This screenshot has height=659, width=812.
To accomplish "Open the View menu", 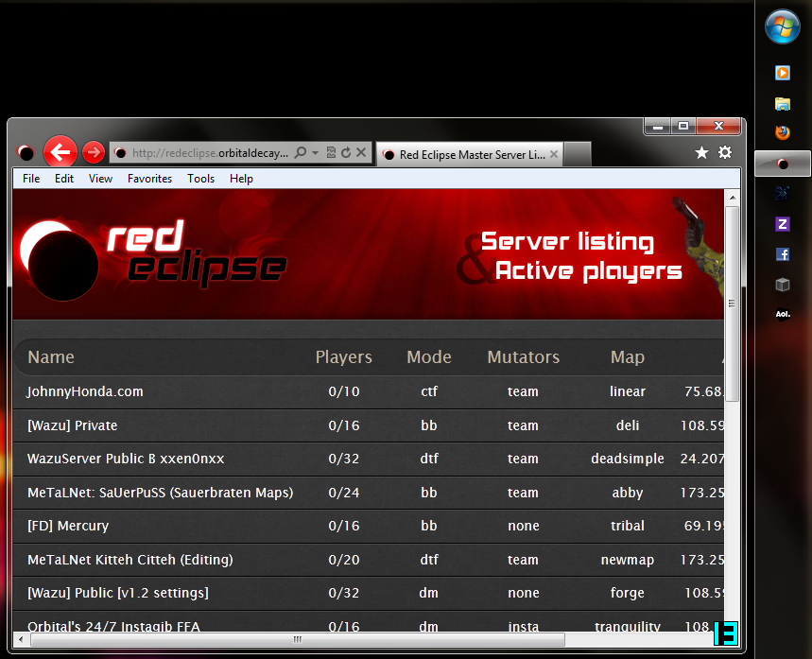I will pos(100,179).
